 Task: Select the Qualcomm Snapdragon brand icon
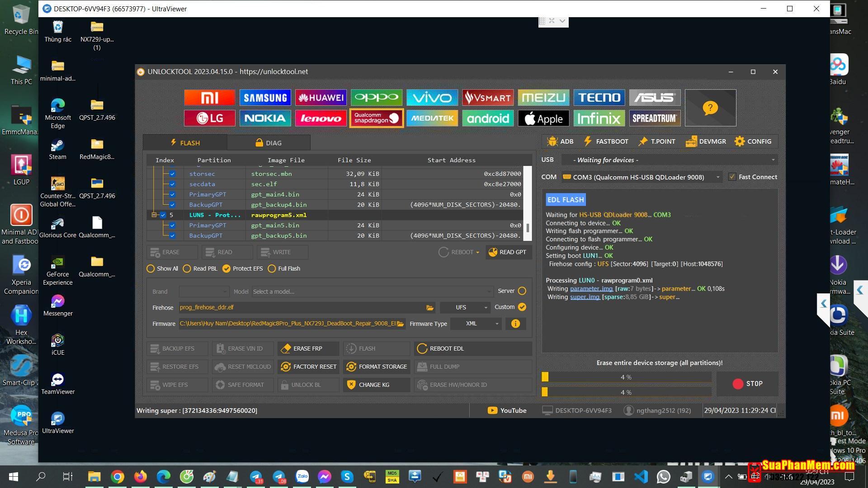pyautogui.click(x=377, y=118)
